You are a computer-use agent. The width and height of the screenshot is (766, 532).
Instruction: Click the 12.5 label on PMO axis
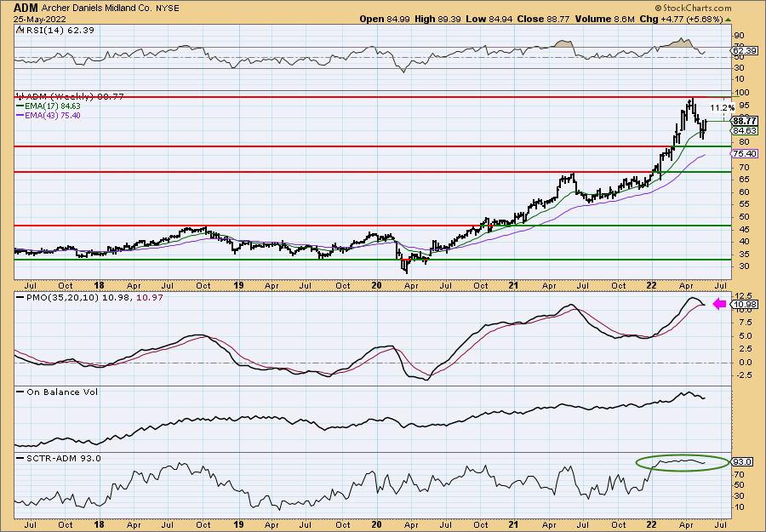(x=742, y=296)
